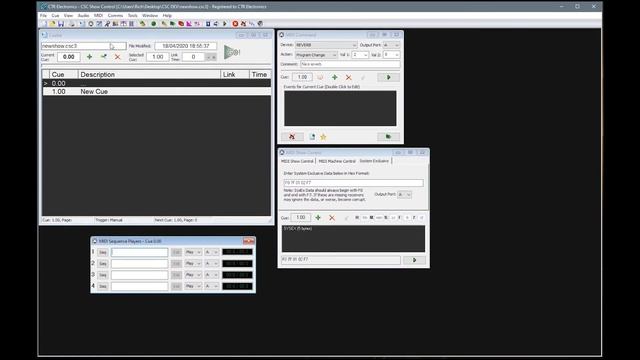This screenshot has width=640, height=360.
Task: Click the magenta toolbar icon
Action: (x=189, y=24)
